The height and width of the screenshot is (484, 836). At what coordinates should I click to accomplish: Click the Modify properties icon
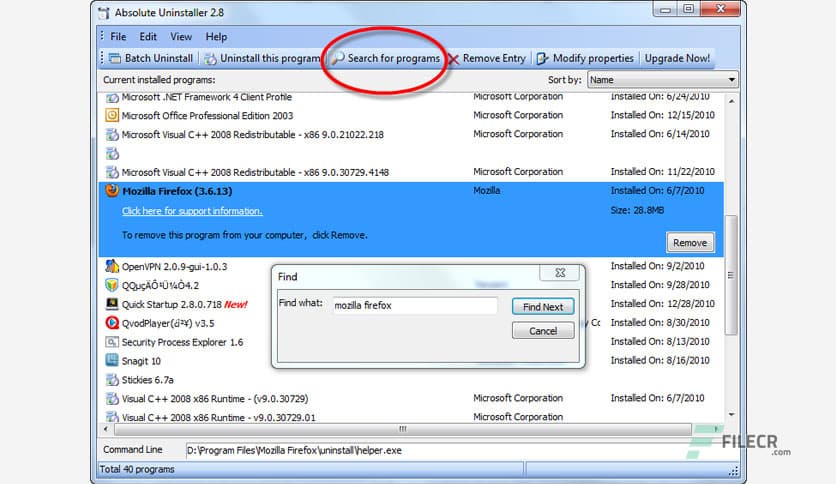tap(542, 58)
